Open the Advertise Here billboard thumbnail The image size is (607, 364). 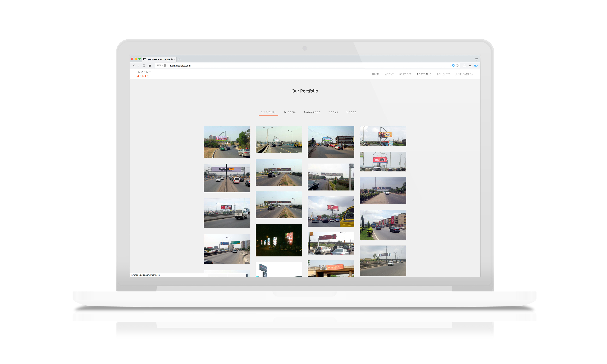point(227,178)
